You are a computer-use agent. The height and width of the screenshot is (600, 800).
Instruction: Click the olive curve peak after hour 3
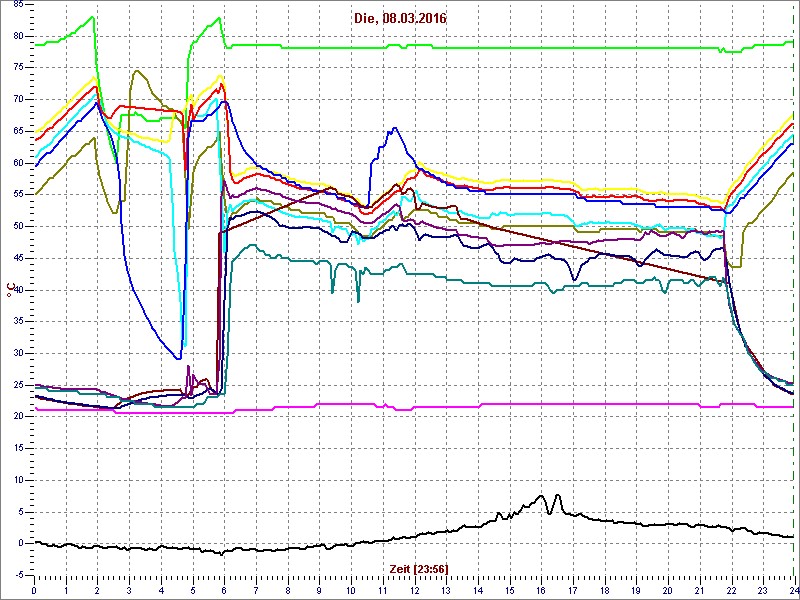(136, 71)
